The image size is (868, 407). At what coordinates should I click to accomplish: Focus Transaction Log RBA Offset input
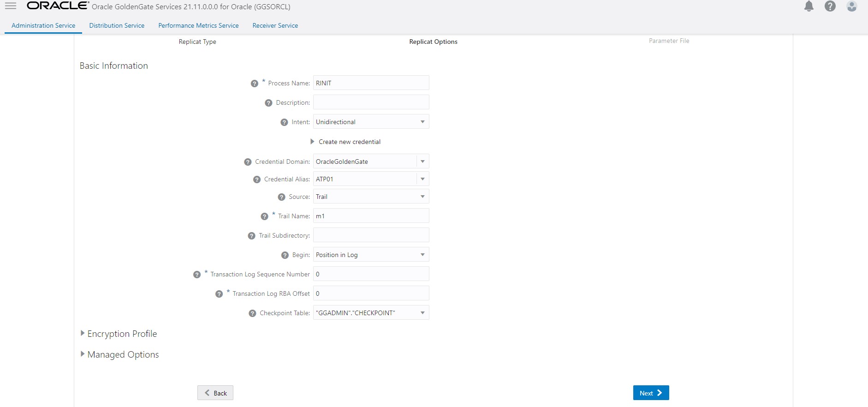[x=371, y=293]
